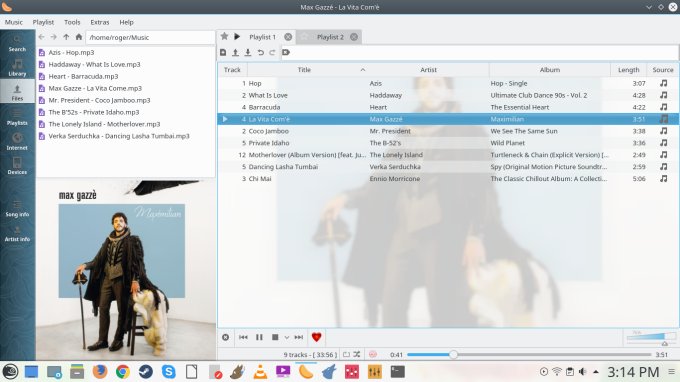Toggle the Love heart button

317,337
